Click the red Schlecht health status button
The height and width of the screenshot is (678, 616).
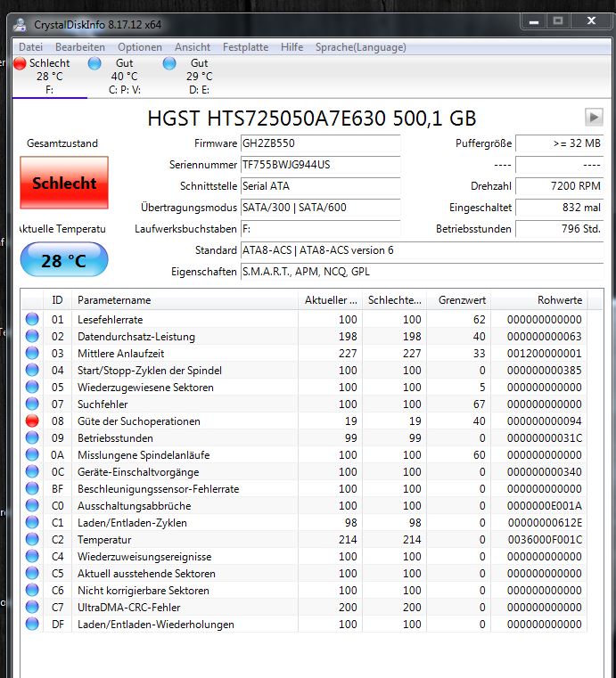pos(64,183)
